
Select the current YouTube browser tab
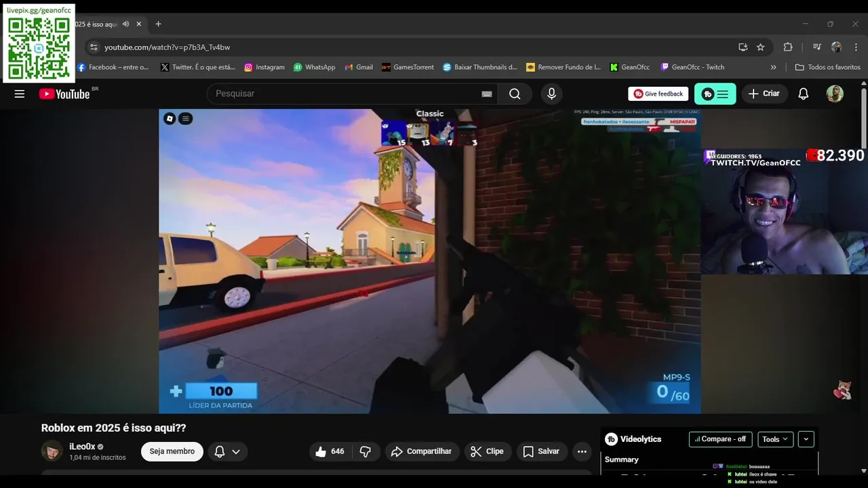point(108,24)
